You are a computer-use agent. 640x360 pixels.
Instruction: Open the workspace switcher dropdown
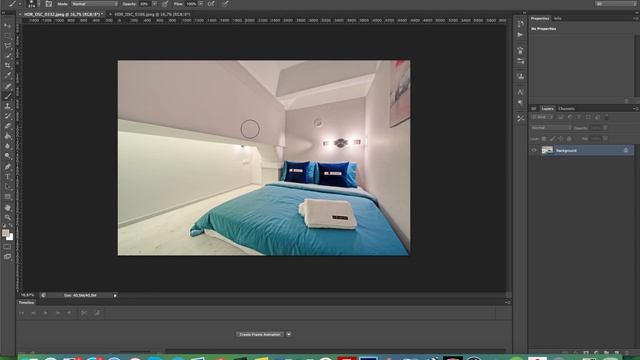point(615,4)
